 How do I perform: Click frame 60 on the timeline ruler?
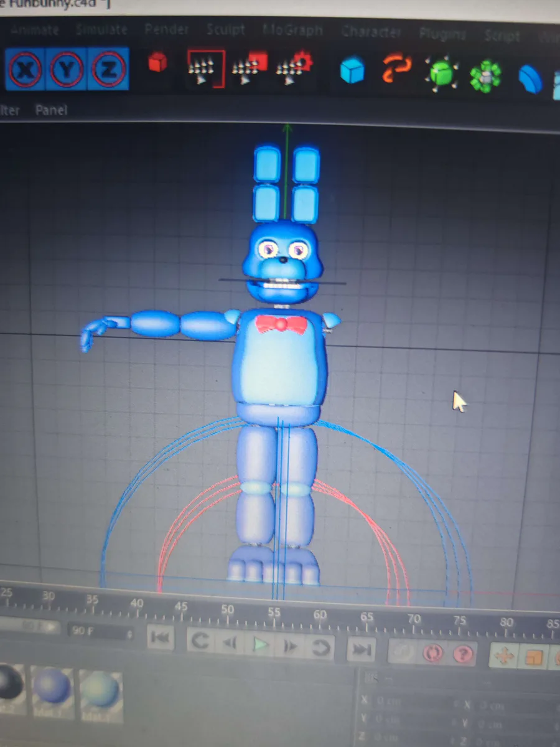[320, 614]
